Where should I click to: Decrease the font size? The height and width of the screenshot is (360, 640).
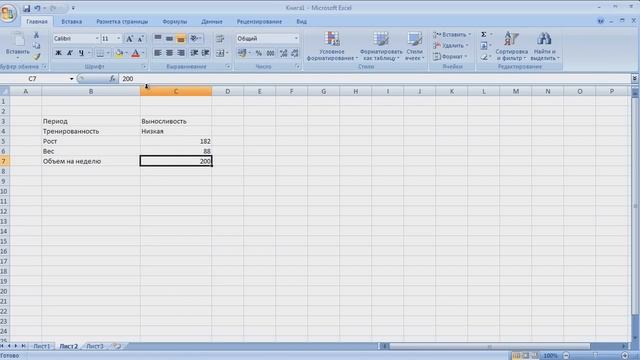coord(140,39)
